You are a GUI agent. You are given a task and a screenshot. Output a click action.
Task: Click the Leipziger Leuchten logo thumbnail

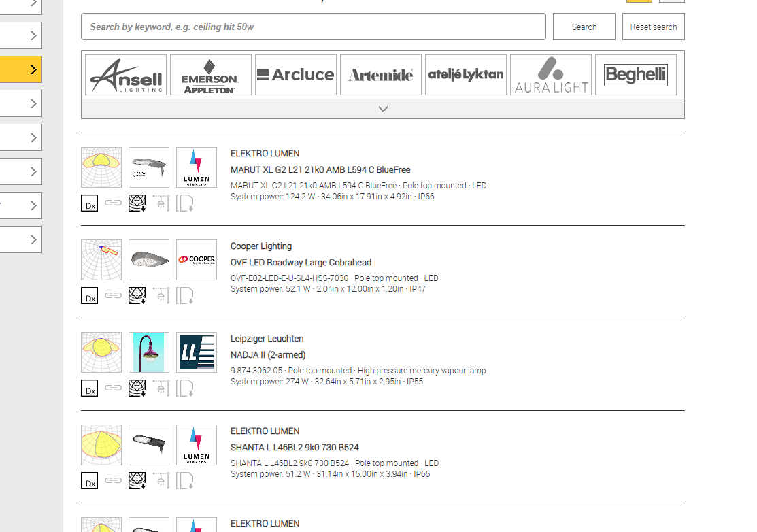[197, 352]
